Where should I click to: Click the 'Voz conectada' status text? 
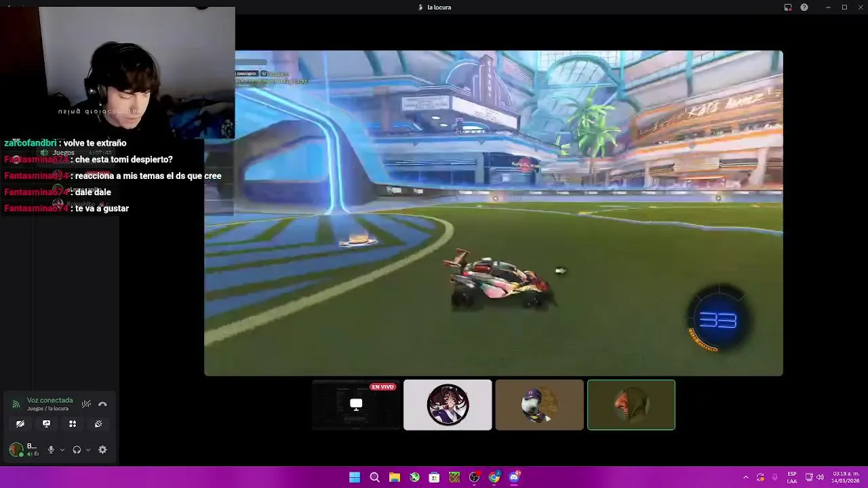(x=50, y=401)
